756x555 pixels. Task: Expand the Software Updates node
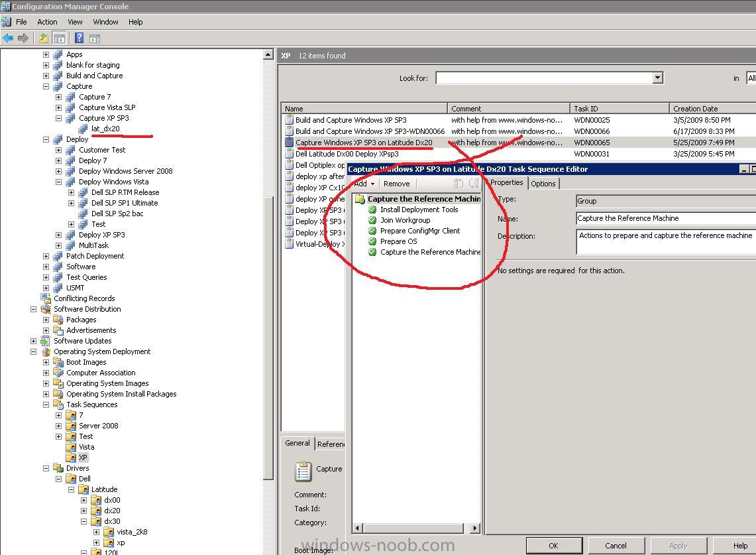point(33,341)
